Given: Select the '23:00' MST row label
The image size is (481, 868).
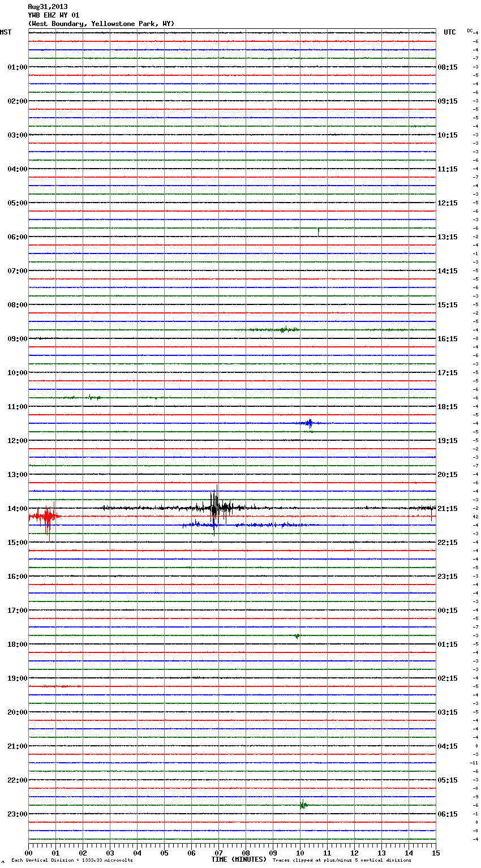Looking at the screenshot, I should point(18,814).
